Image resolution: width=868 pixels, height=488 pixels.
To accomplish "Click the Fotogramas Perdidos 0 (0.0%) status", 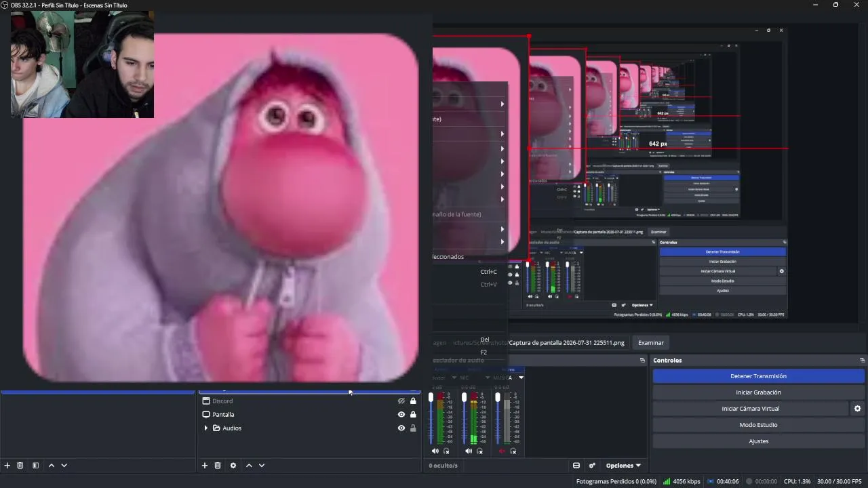I will pos(616,482).
